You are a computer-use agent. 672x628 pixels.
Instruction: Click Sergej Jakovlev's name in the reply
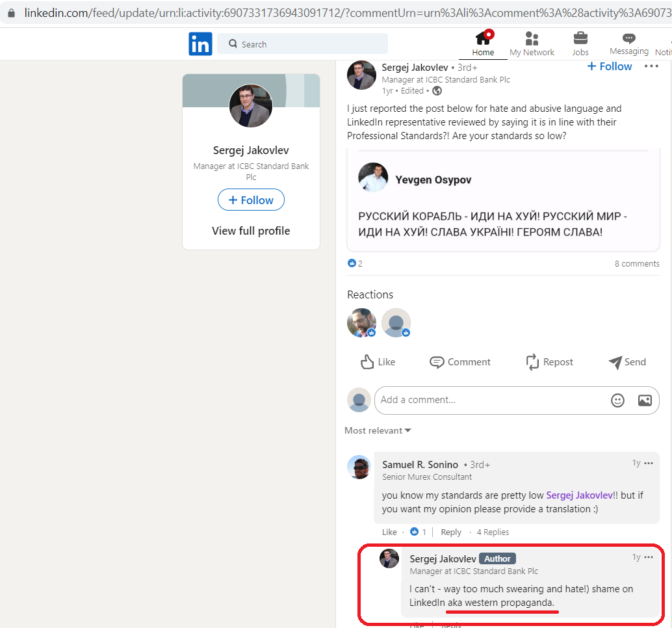coord(443,559)
